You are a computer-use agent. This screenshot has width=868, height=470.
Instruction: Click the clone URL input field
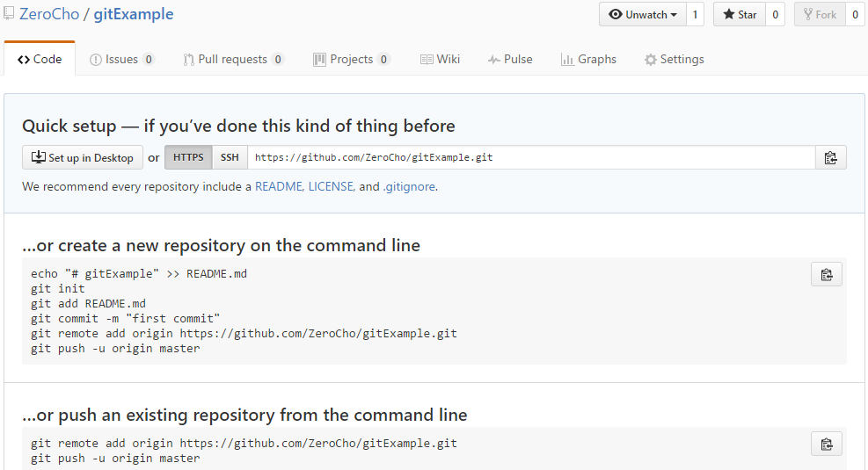531,157
